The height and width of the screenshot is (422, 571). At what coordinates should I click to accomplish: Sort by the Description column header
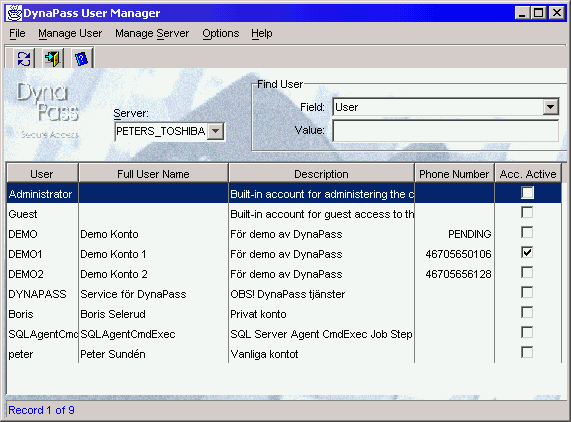[x=321, y=174]
